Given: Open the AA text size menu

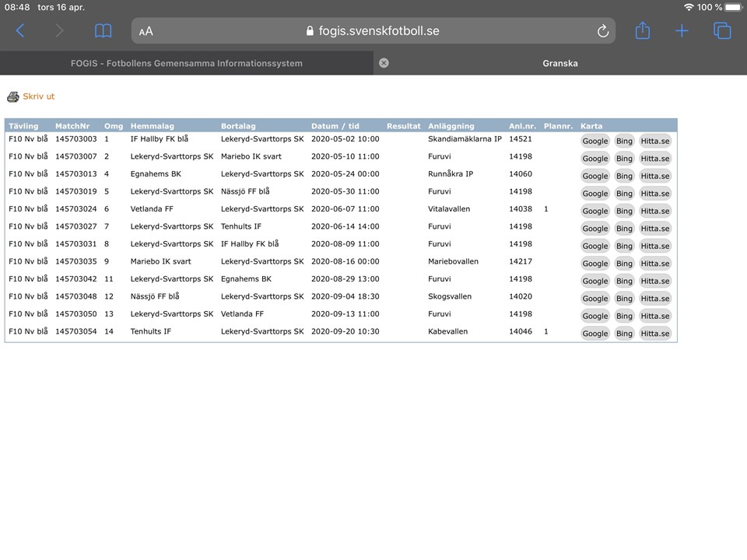Looking at the screenshot, I should (x=146, y=32).
